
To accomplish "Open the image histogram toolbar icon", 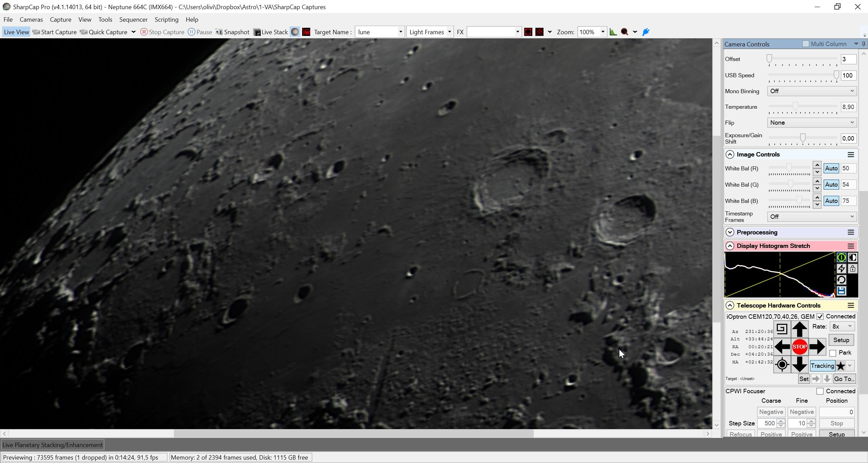I will pos(613,32).
